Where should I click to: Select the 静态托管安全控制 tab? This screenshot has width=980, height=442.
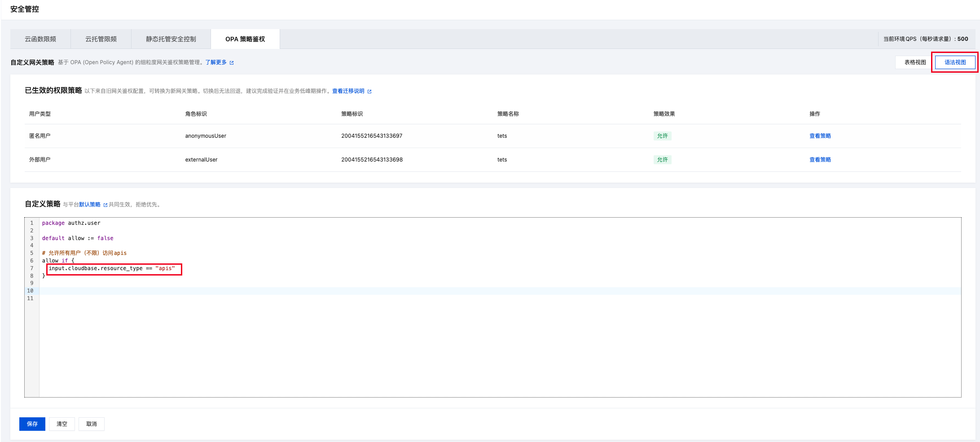(171, 39)
